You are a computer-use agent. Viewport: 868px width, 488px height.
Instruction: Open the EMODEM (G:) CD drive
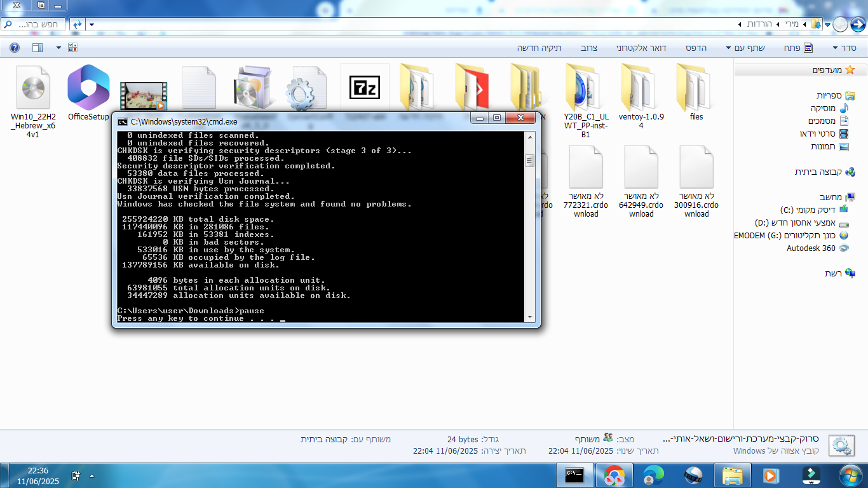point(791,235)
